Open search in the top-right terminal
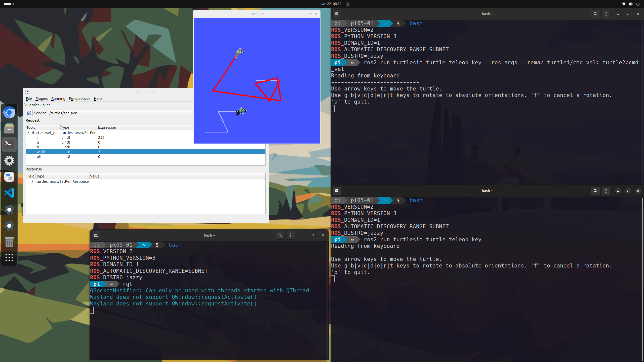The width and height of the screenshot is (644, 362). click(595, 14)
